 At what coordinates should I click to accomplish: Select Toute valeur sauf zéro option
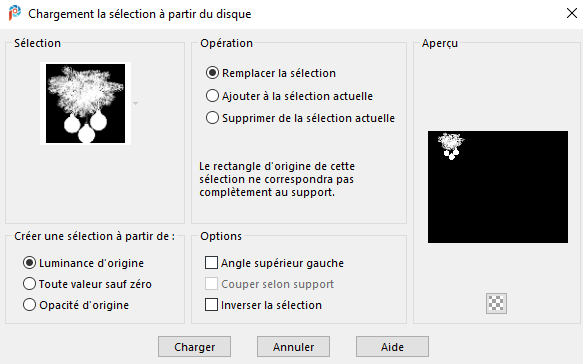pos(29,284)
